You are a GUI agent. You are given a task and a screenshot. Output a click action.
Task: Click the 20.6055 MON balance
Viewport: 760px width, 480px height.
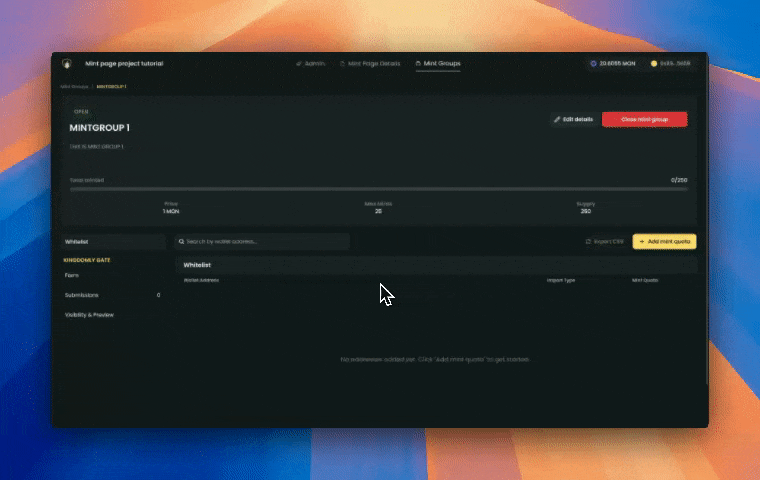tap(613, 64)
